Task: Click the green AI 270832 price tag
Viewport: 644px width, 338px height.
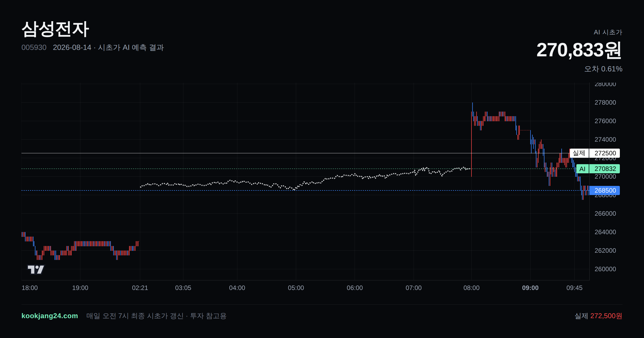Action: click(x=598, y=169)
